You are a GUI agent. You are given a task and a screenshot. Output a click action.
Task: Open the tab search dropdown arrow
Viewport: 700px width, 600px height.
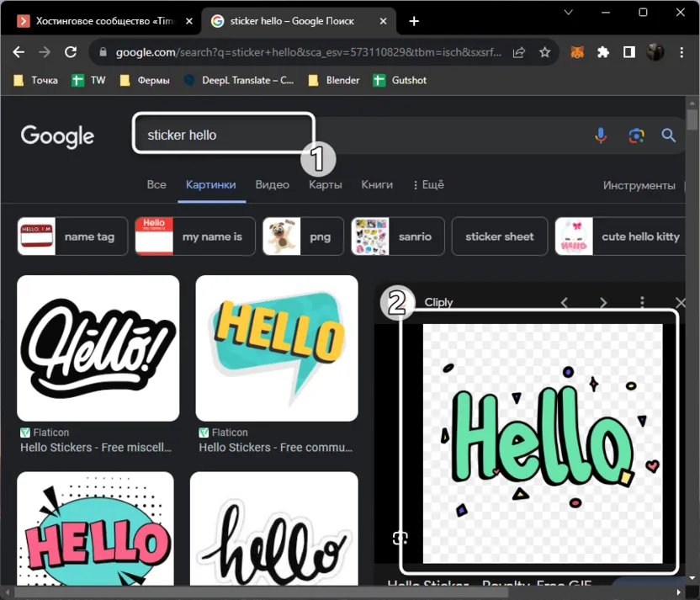tap(568, 13)
